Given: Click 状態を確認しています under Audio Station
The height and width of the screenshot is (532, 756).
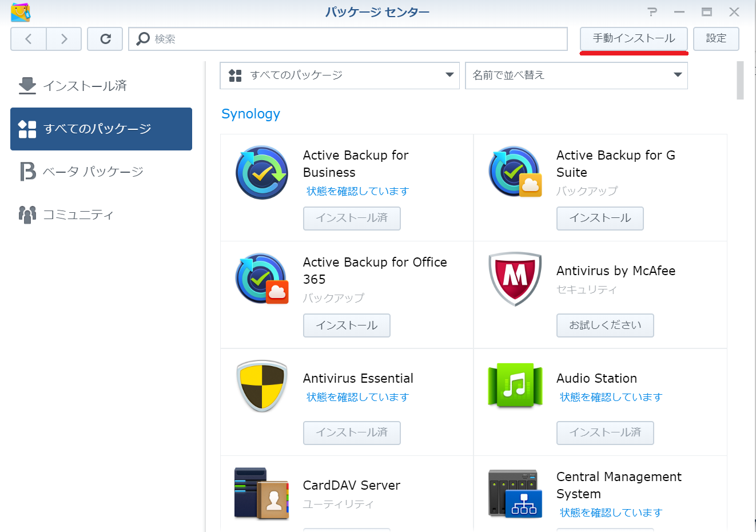Looking at the screenshot, I should coord(611,397).
